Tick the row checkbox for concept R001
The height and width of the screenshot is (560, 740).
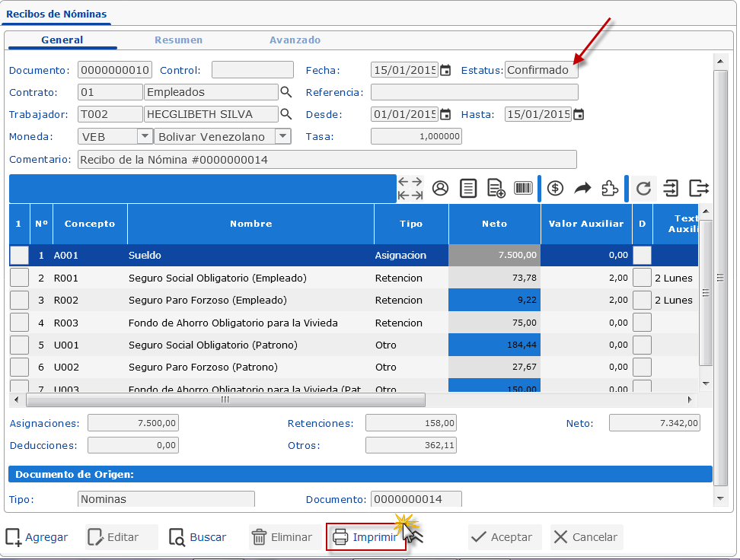[x=19, y=278]
